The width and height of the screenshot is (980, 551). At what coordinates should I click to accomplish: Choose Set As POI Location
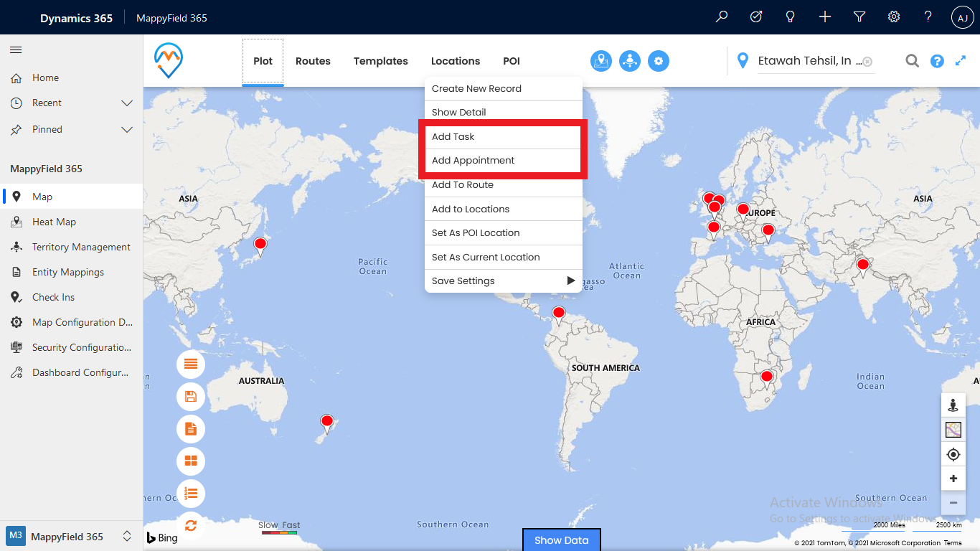[x=504, y=233]
